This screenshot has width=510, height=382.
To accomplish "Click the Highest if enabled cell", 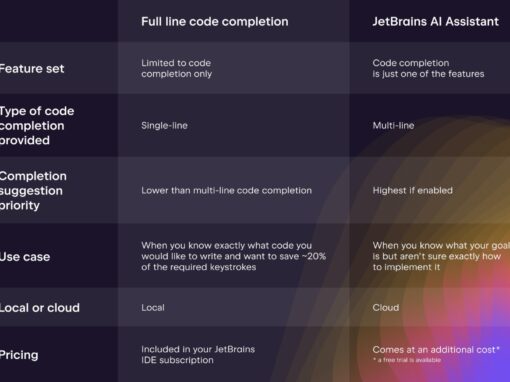I will pyautogui.click(x=413, y=190).
